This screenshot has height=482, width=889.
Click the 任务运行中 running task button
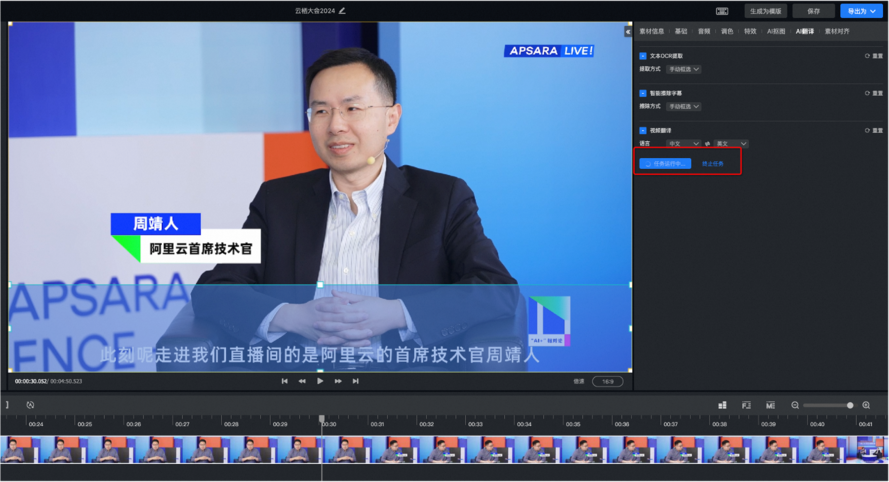(665, 164)
